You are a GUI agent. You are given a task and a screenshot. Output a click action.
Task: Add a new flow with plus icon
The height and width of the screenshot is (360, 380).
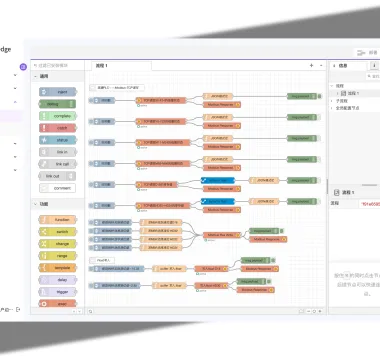click(311, 66)
